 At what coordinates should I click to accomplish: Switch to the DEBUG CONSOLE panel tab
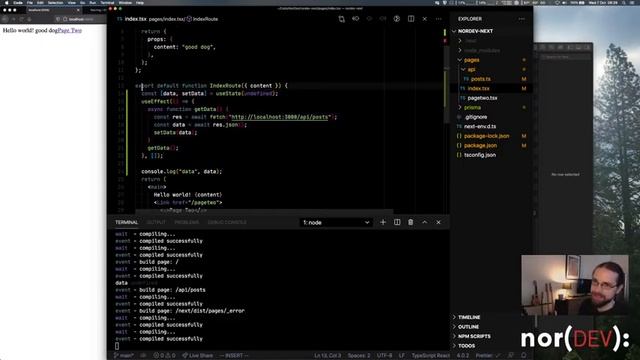(x=227, y=222)
